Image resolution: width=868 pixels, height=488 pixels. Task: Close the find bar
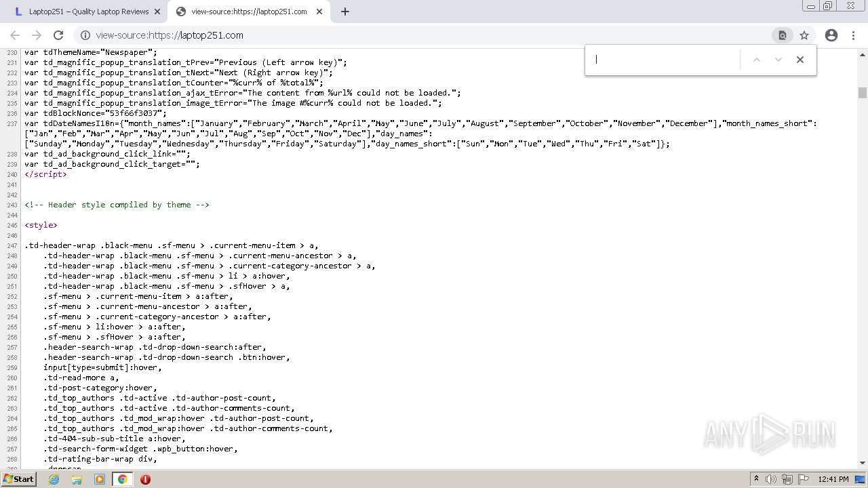[800, 60]
